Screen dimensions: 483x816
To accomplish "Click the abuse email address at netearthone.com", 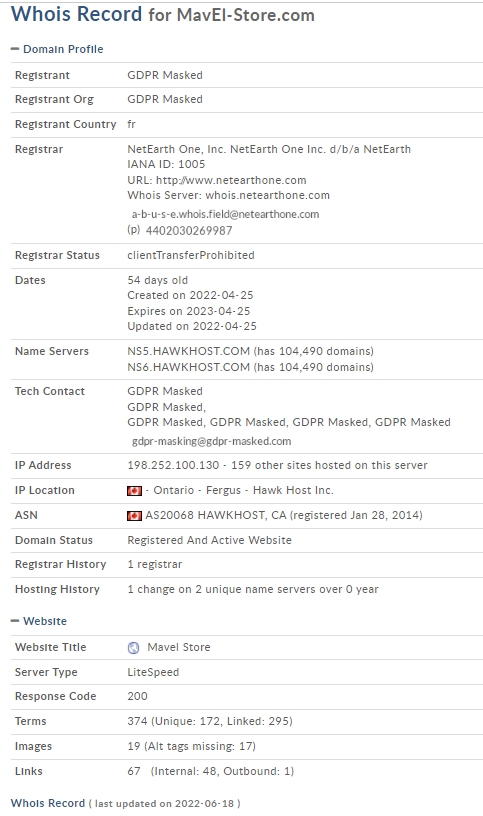I will coord(225,214).
